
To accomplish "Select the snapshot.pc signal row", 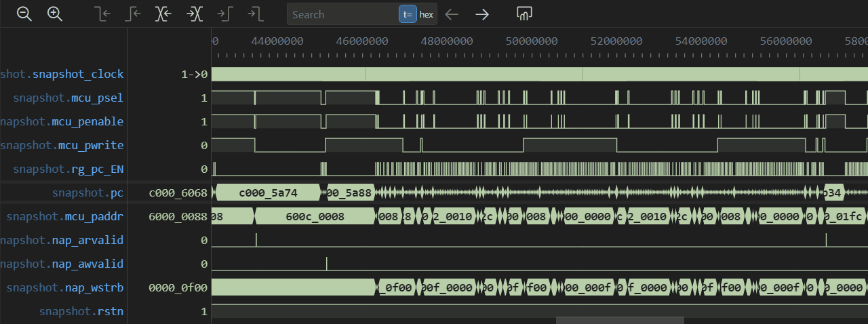I will tap(87, 193).
